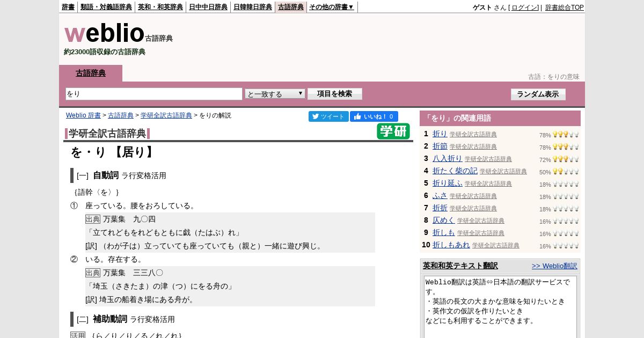Click the 活用 label box
This screenshot has width=644, height=338.
[78, 335]
